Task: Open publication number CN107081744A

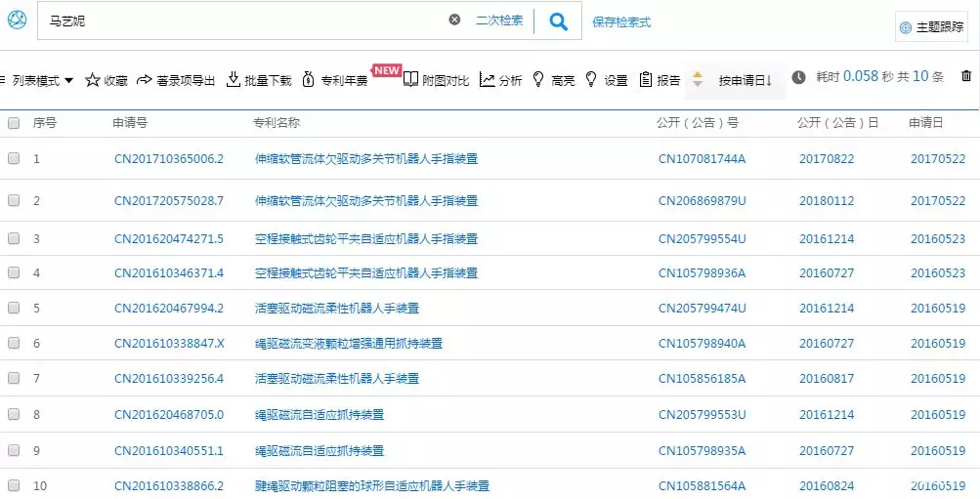Action: [702, 158]
